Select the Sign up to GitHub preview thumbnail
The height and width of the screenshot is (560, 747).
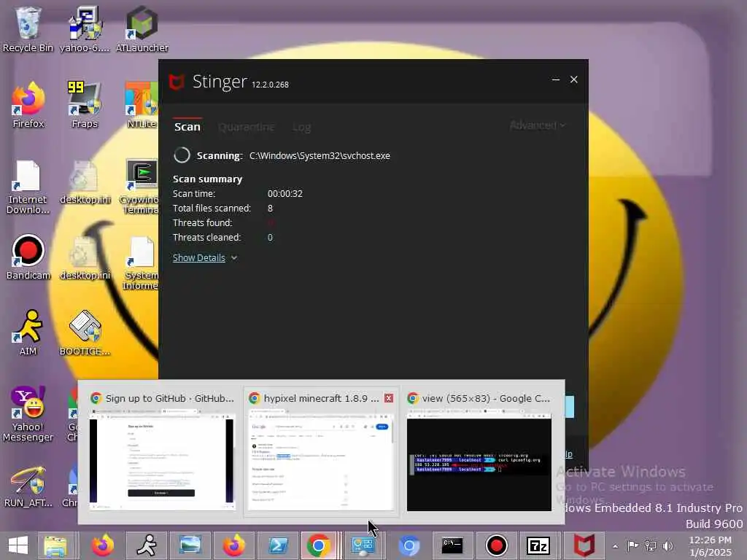[x=161, y=451]
